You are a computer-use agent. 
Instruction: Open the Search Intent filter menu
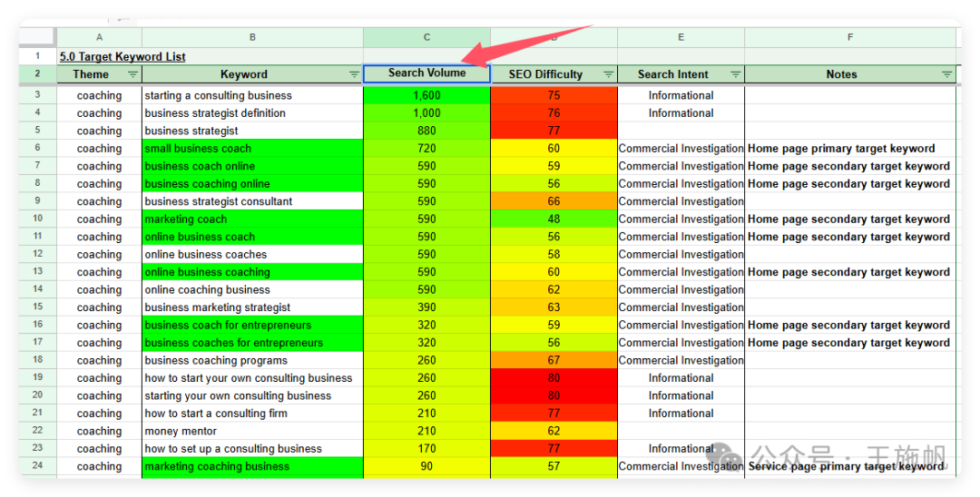point(735,74)
